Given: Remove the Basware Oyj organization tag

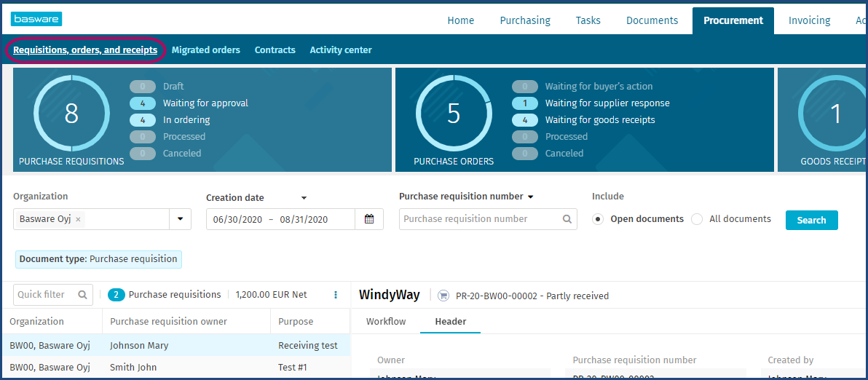Looking at the screenshot, I should pyautogui.click(x=78, y=219).
